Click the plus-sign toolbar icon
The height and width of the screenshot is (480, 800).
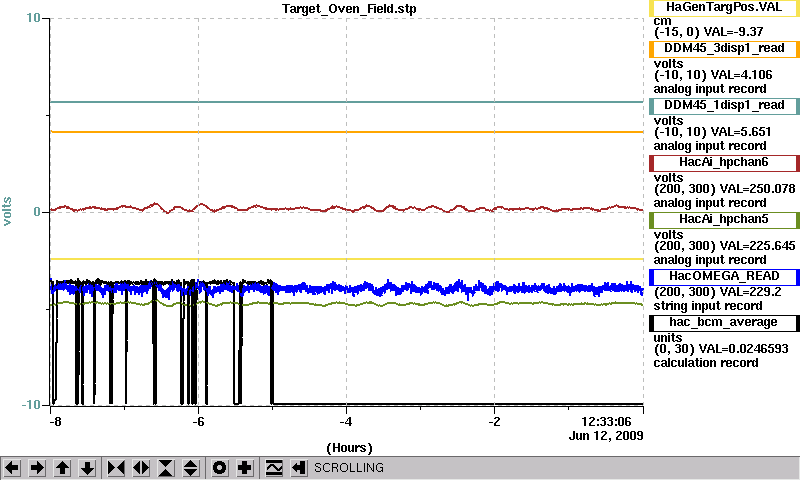coord(245,468)
